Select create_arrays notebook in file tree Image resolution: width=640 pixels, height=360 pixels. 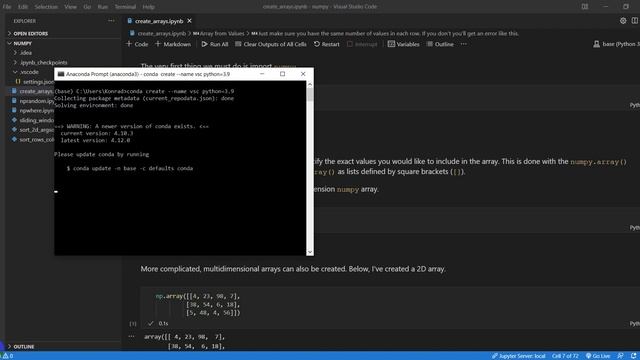tap(33, 91)
